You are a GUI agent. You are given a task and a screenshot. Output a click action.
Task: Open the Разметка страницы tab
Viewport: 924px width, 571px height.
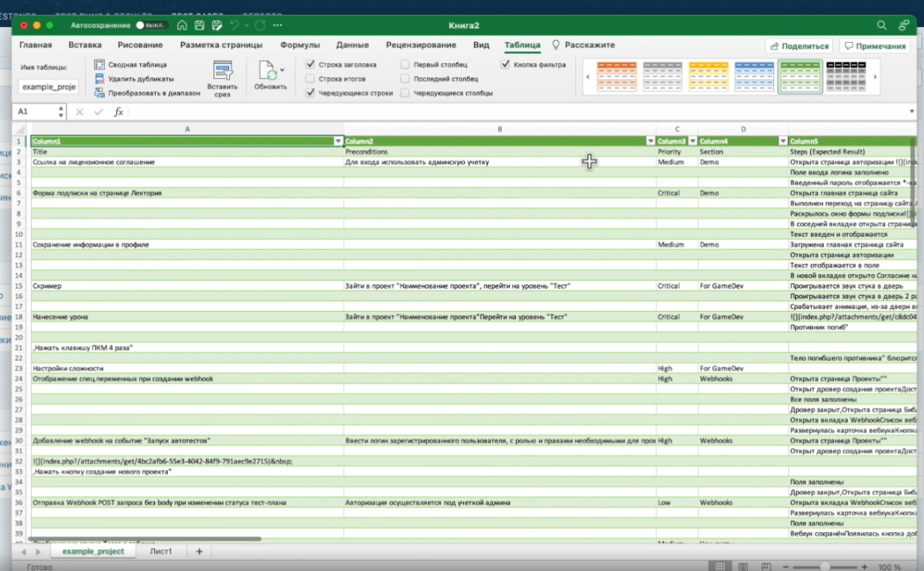[222, 45]
